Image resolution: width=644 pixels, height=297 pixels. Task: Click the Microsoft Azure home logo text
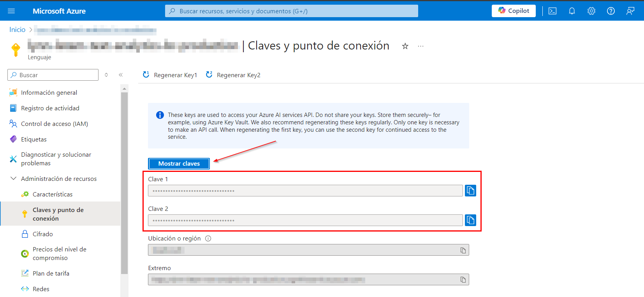(x=59, y=11)
